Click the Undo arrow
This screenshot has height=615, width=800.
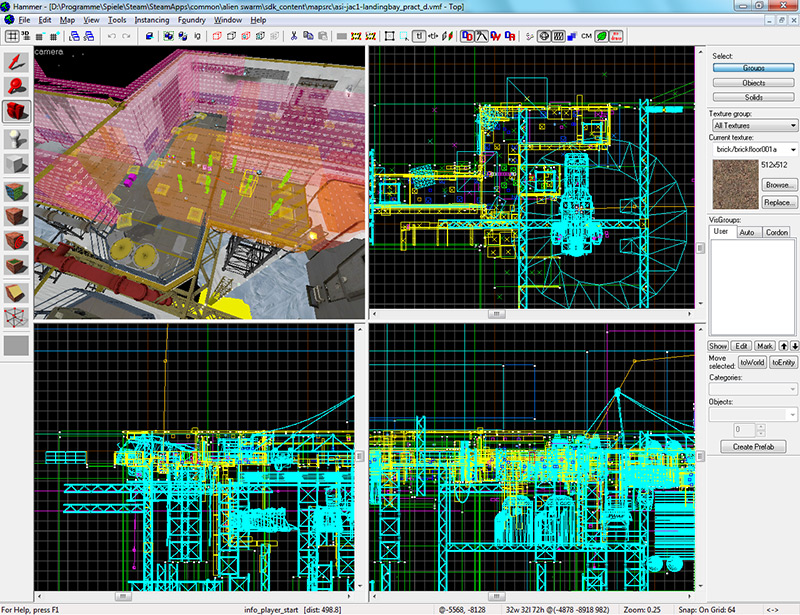(x=112, y=36)
